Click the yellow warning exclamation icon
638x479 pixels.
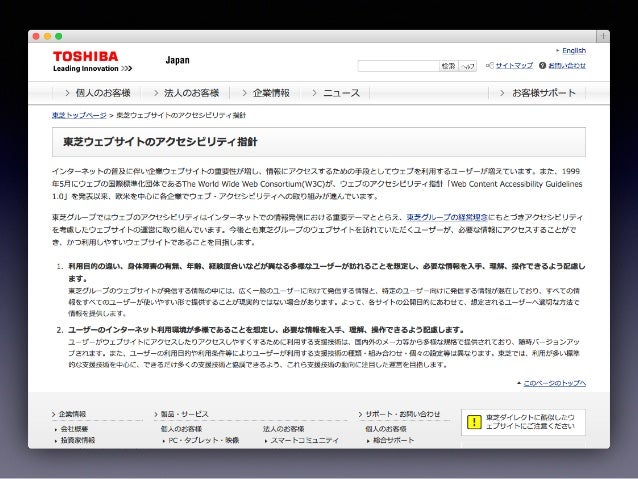474,422
